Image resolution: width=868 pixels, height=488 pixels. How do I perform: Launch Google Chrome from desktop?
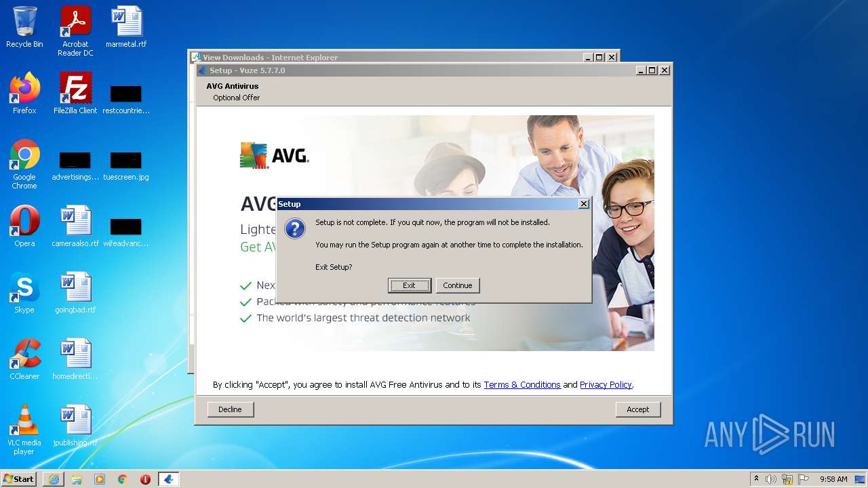point(24,164)
